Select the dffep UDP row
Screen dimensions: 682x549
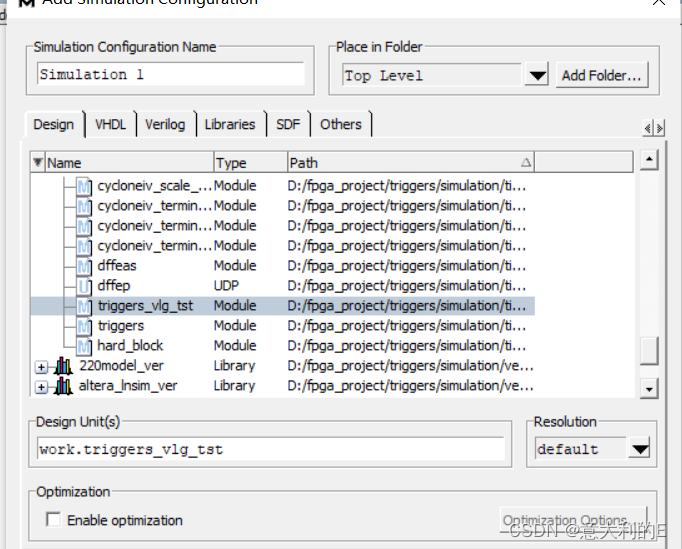[x=283, y=286]
